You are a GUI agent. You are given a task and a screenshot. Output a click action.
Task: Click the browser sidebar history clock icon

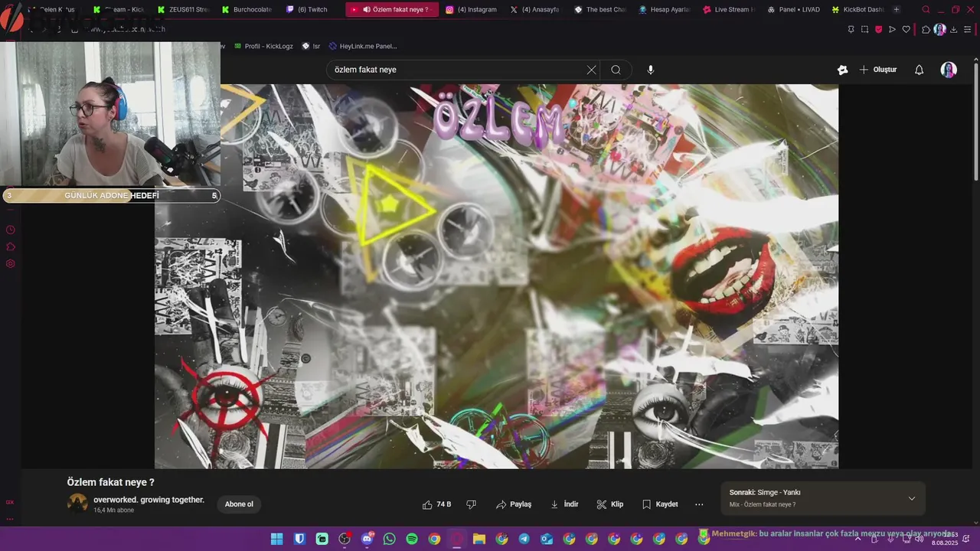(x=10, y=230)
